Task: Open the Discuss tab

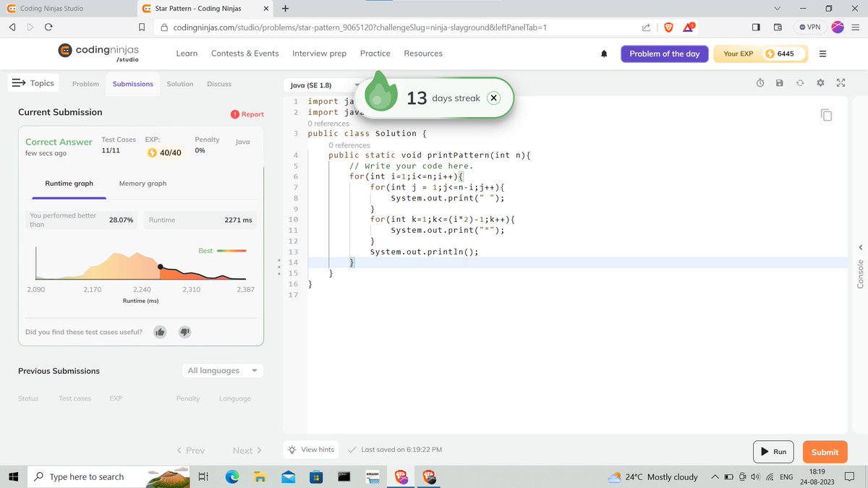Action: pyautogui.click(x=219, y=84)
